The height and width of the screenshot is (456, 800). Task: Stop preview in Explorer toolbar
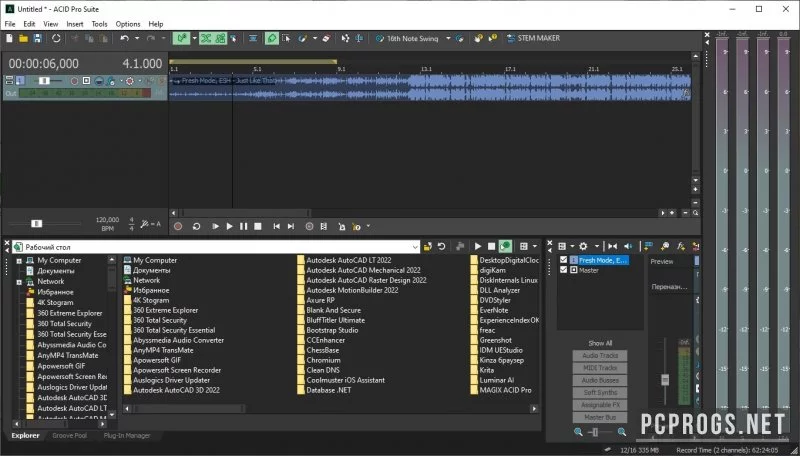coord(491,247)
